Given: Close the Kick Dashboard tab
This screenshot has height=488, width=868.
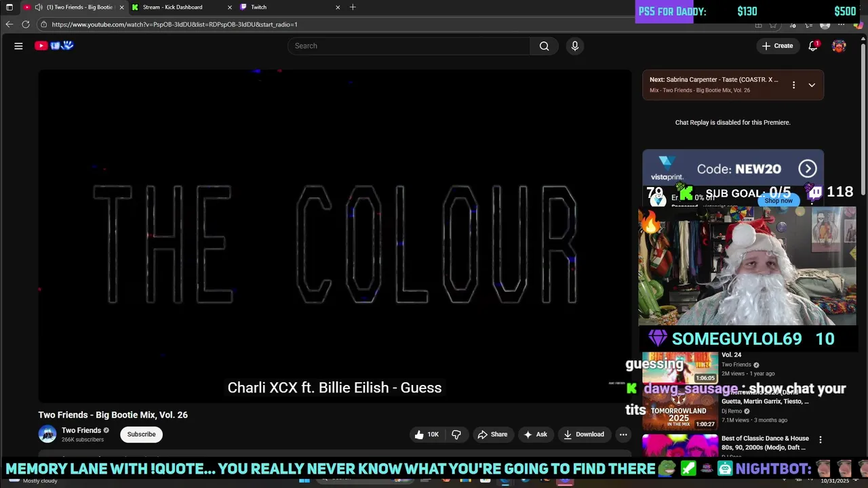Looking at the screenshot, I should coord(230,7).
